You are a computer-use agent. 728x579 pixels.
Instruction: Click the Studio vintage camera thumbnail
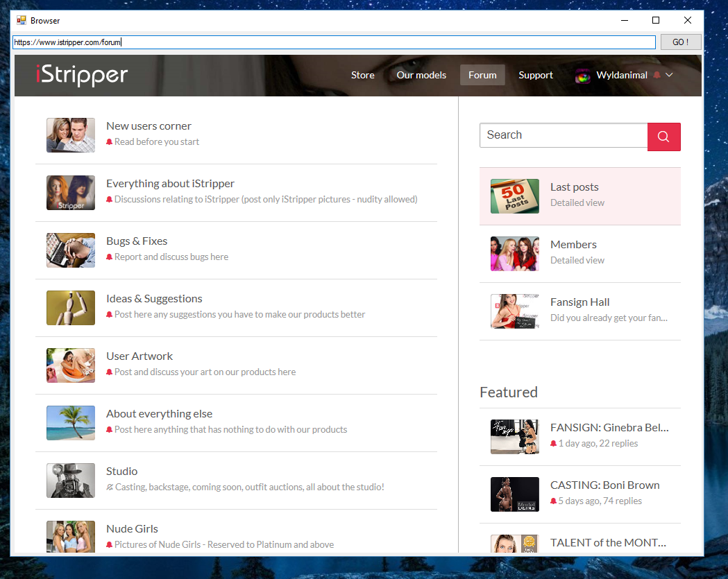pos(71,480)
